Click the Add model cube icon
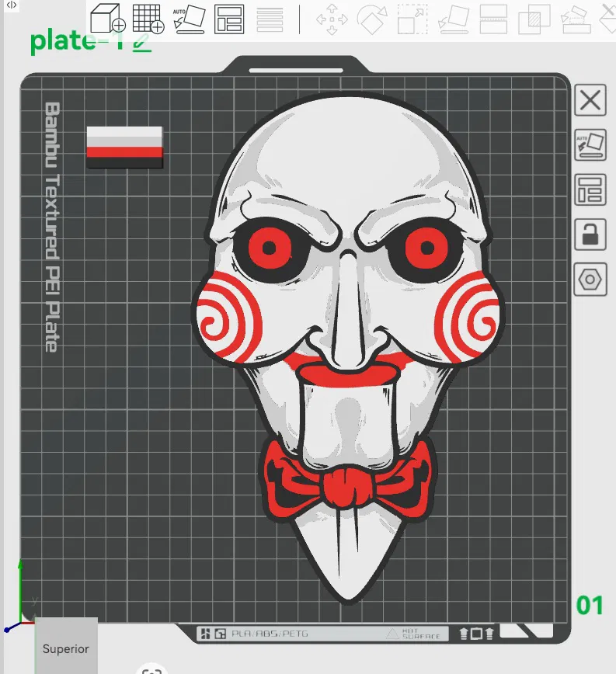 coord(107,18)
